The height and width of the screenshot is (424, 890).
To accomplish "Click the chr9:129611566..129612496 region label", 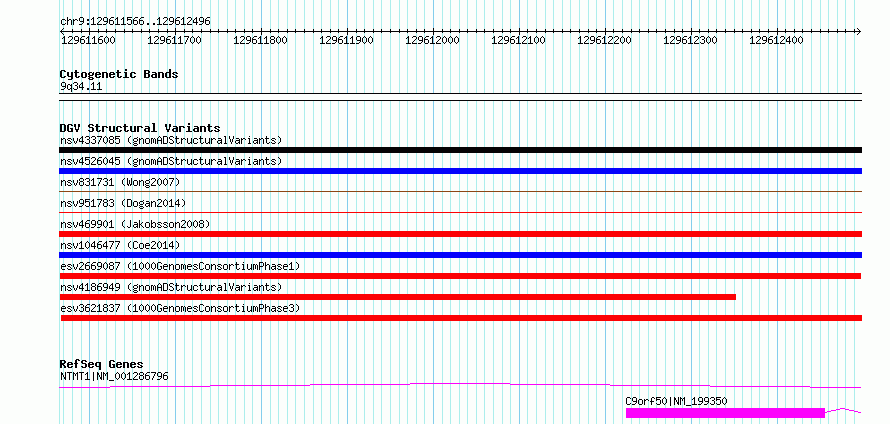I will pos(135,22).
